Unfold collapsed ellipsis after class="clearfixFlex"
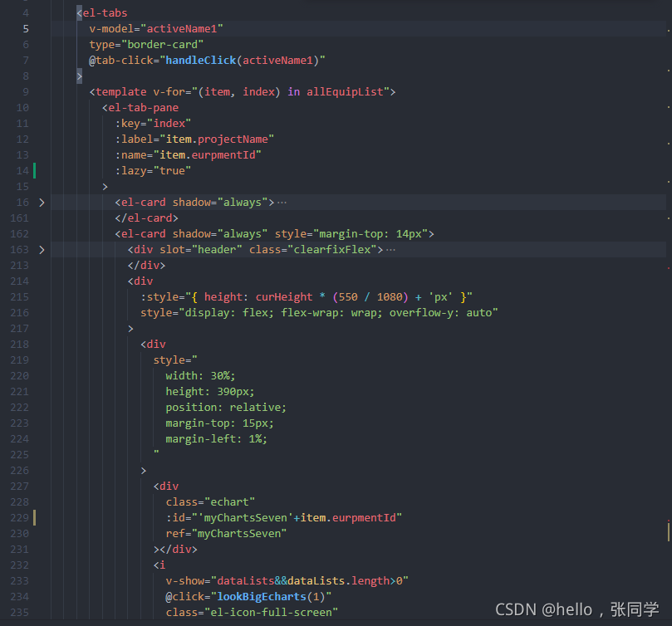Viewport: 672px width, 626px height. pyautogui.click(x=390, y=250)
